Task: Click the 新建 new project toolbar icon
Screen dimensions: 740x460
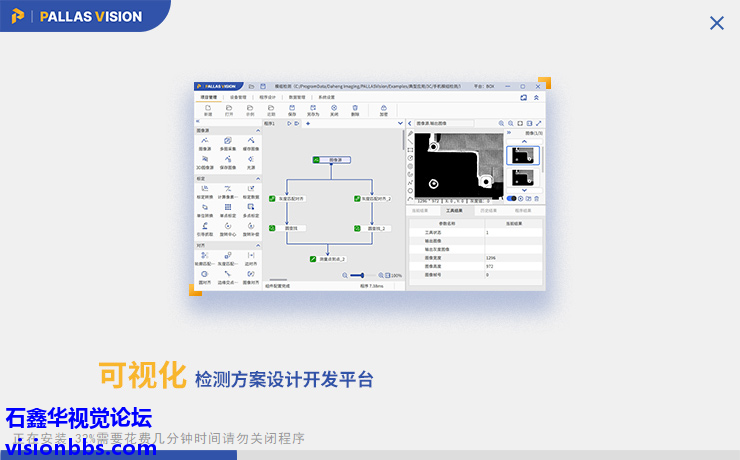Action: 208,108
